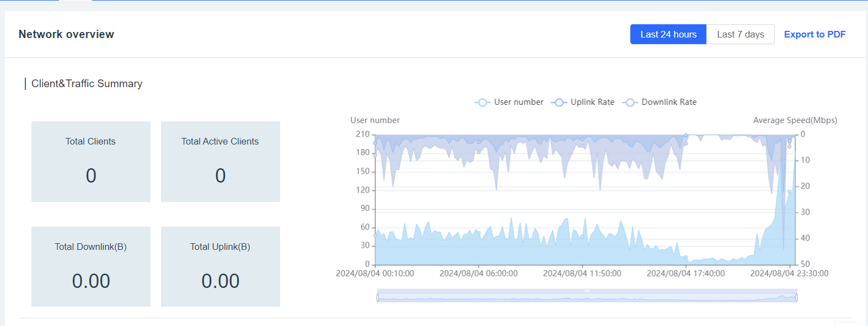The height and width of the screenshot is (326, 868).
Task: Toggle the Uplink Rate legend series
Action: [583, 102]
